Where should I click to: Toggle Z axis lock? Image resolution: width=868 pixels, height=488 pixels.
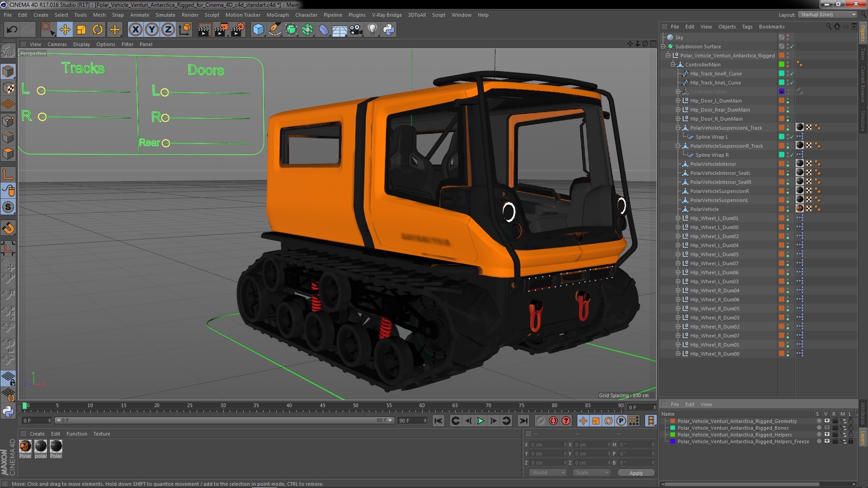tap(168, 30)
